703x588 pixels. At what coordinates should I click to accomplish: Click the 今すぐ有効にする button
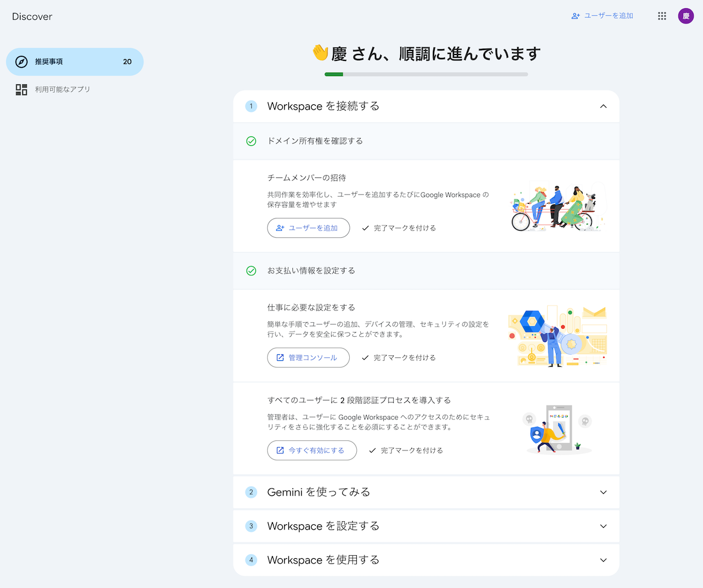pos(312,450)
